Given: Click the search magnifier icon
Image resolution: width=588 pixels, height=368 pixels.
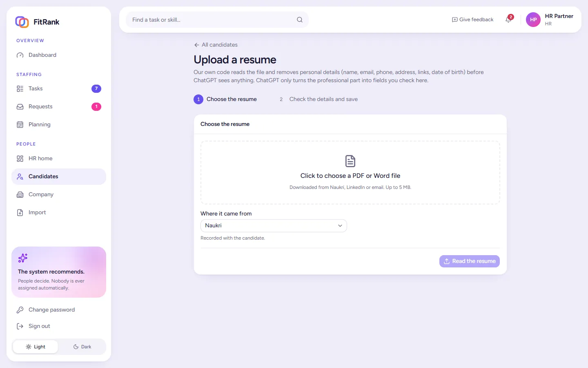Looking at the screenshot, I should click(300, 20).
